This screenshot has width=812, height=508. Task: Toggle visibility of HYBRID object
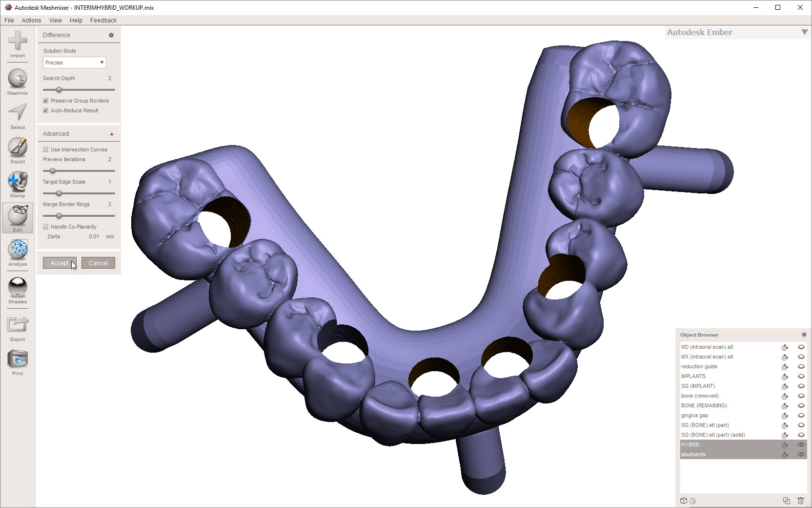pos(801,444)
